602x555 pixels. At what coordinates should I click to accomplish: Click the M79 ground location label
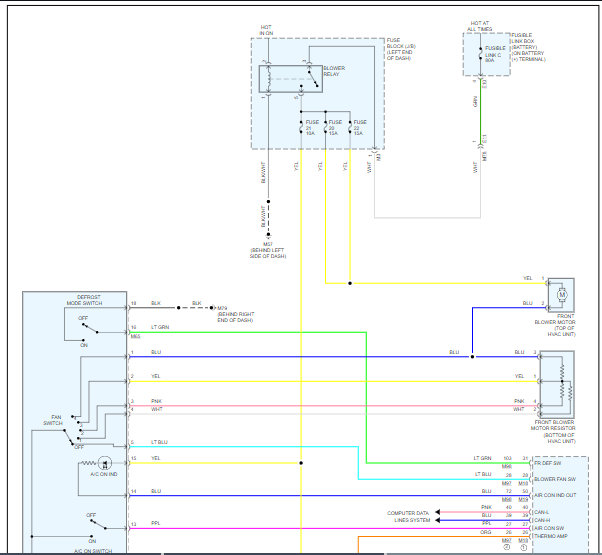pyautogui.click(x=235, y=314)
